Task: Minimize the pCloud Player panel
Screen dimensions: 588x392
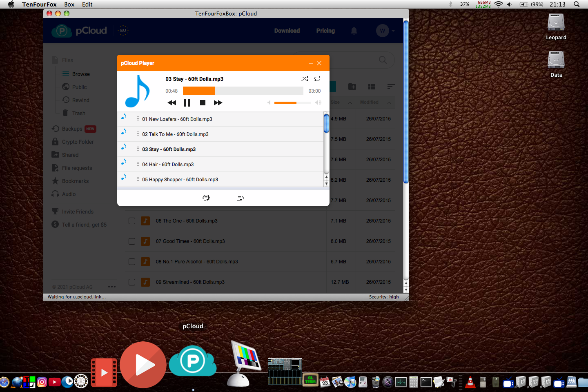Action: click(311, 63)
